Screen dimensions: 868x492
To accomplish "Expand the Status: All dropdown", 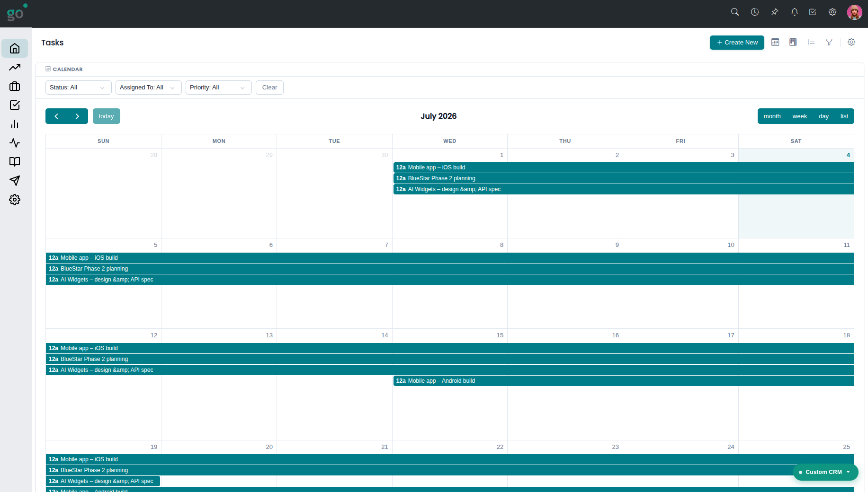I will pos(79,88).
